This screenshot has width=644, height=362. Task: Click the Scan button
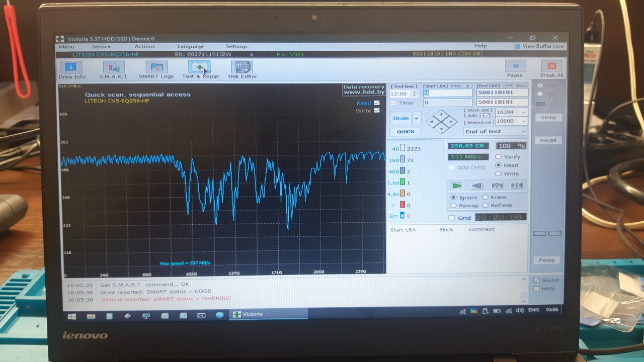(401, 119)
